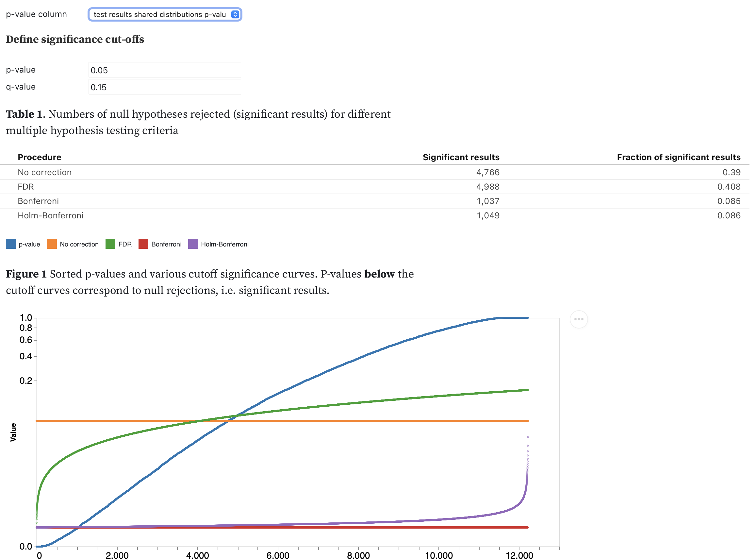756x559 pixels.
Task: Click the 0.085 fraction cell
Action: pyautogui.click(x=729, y=201)
